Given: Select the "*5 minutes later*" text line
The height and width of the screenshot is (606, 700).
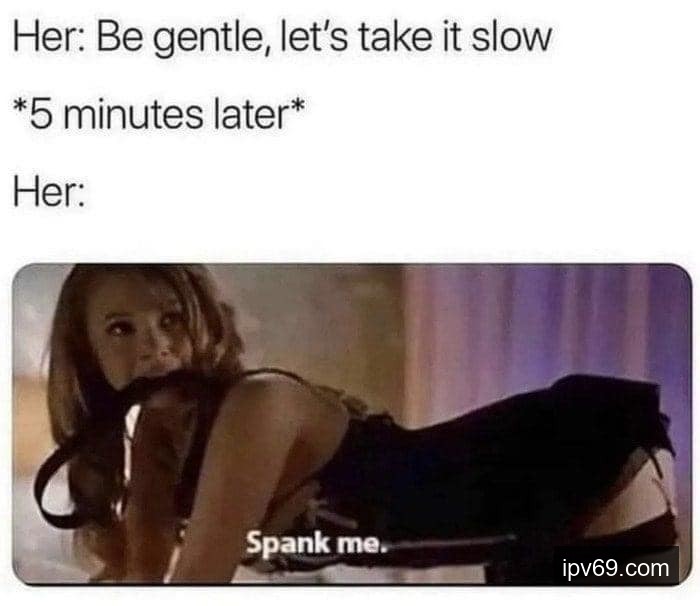Looking at the screenshot, I should pos(159,114).
